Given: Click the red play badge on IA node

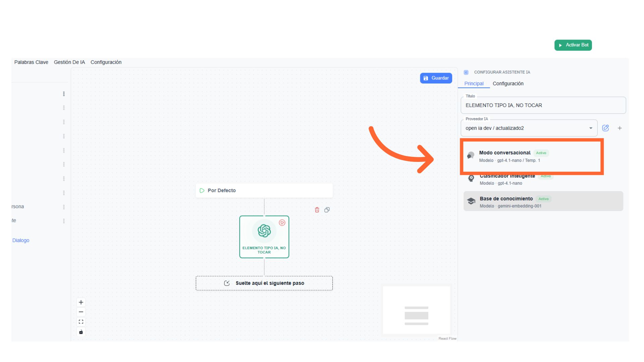Looking at the screenshot, I should point(282,223).
